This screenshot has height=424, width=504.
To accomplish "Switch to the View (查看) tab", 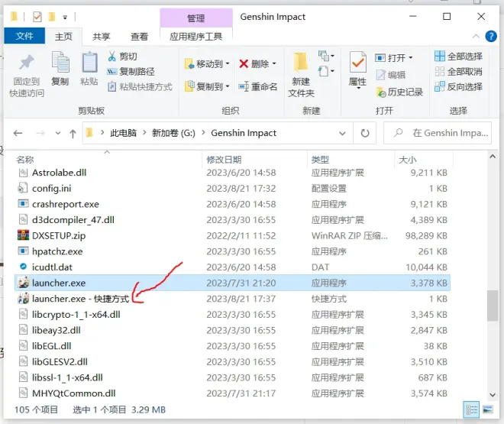I will (x=139, y=37).
